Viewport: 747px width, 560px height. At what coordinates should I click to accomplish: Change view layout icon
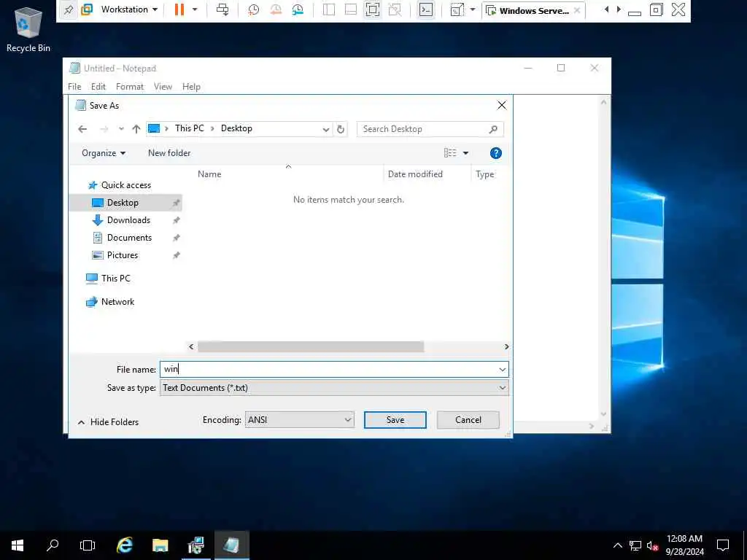pos(450,153)
